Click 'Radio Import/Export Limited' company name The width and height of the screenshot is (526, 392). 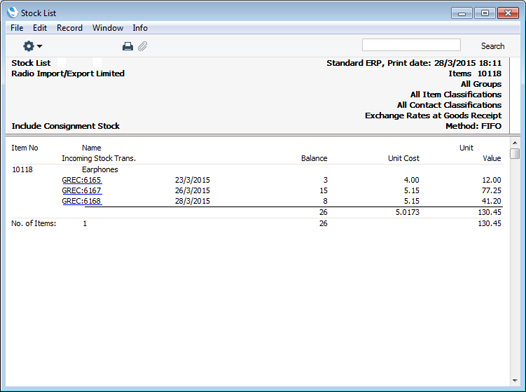tap(68, 73)
